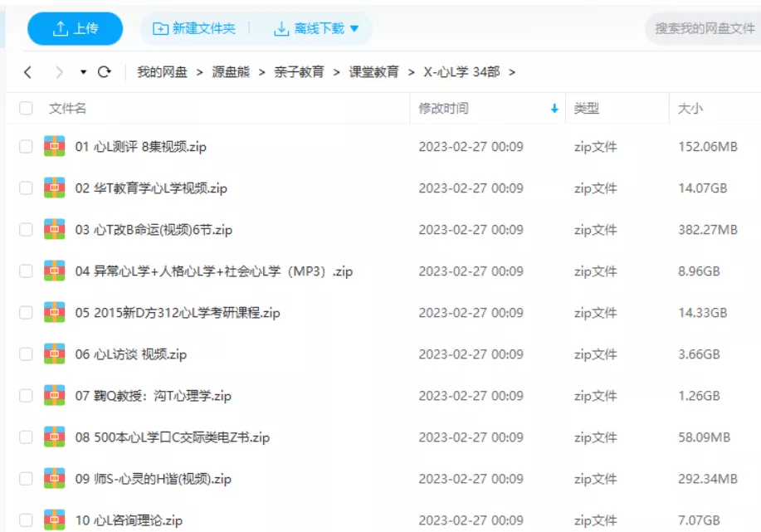Refresh the current folder listing
Image resolution: width=761 pixels, height=532 pixels.
[105, 72]
